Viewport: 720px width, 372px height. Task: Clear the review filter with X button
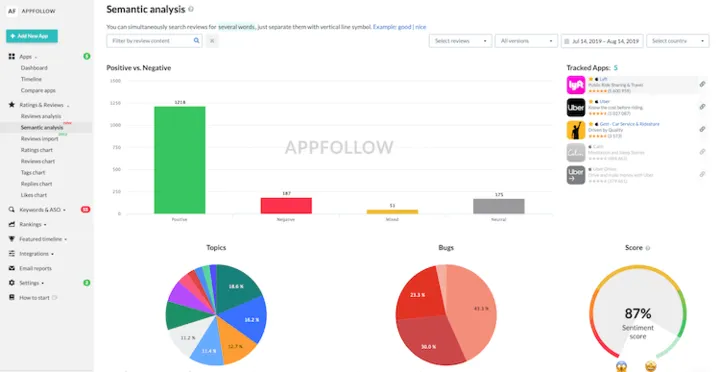pyautogui.click(x=212, y=41)
